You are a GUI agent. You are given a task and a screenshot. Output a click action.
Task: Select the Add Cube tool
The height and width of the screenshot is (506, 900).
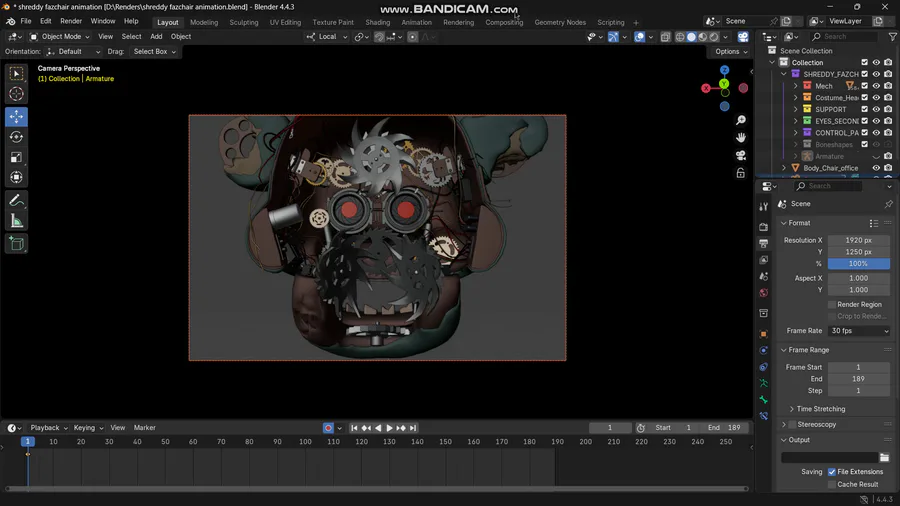click(x=16, y=244)
